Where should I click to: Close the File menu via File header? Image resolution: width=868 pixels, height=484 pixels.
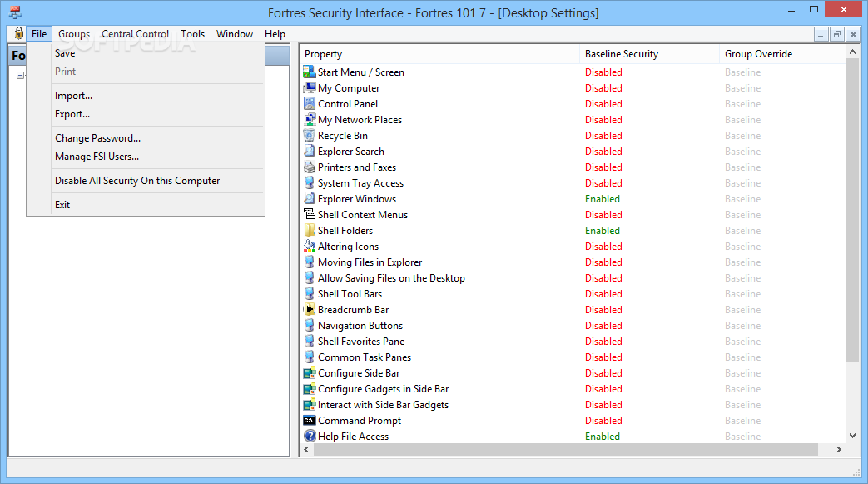point(39,34)
